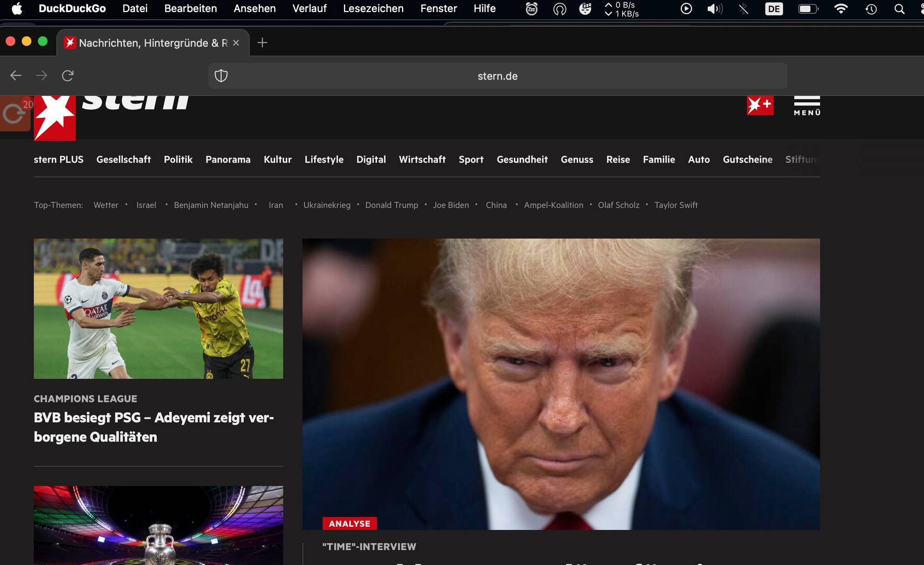The image size is (924, 565).
Task: Open the Gutscheine section
Action: pyautogui.click(x=748, y=160)
